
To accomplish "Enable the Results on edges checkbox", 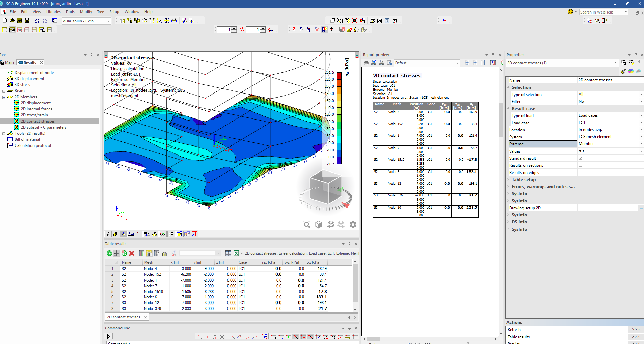I will (581, 172).
